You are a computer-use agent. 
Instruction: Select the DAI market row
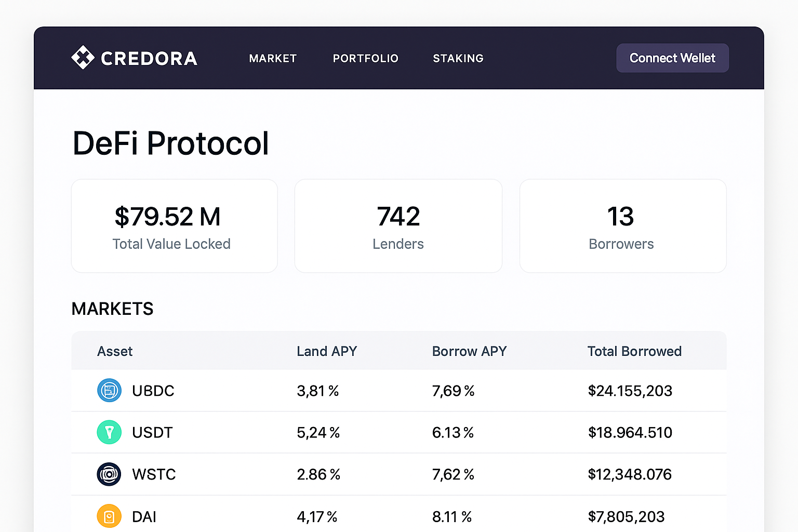[398, 516]
